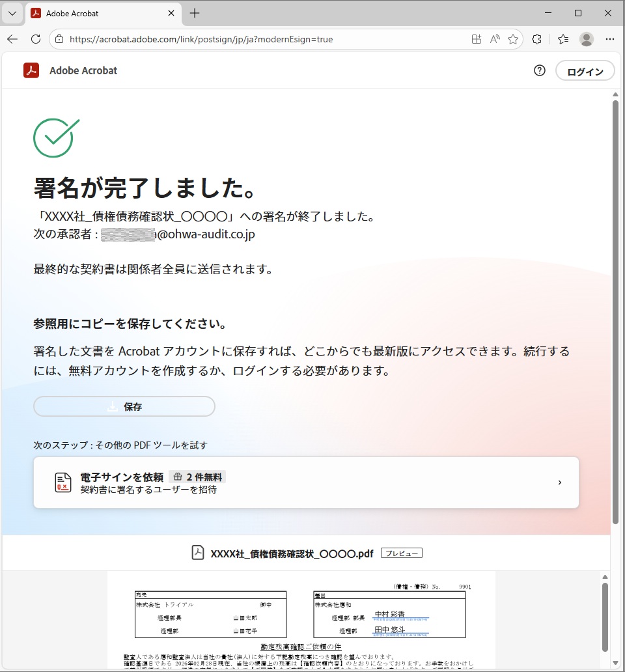Click the ログイン button
This screenshot has height=672, width=625.
585,72
